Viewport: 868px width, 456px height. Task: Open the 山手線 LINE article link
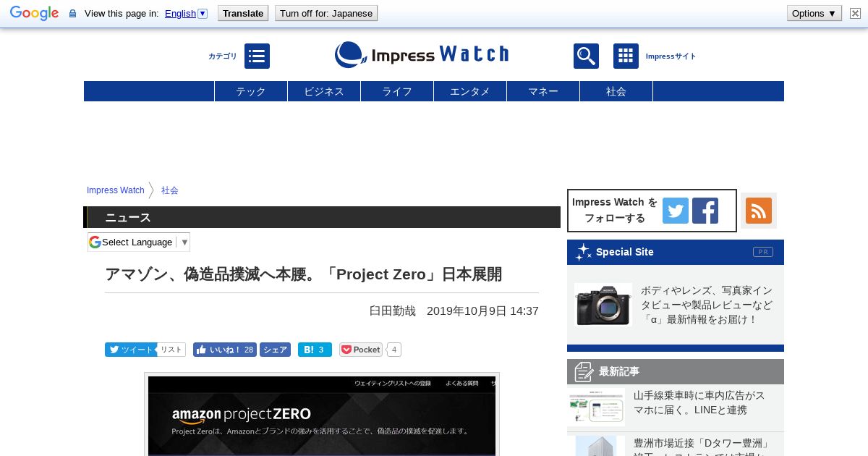point(699,402)
